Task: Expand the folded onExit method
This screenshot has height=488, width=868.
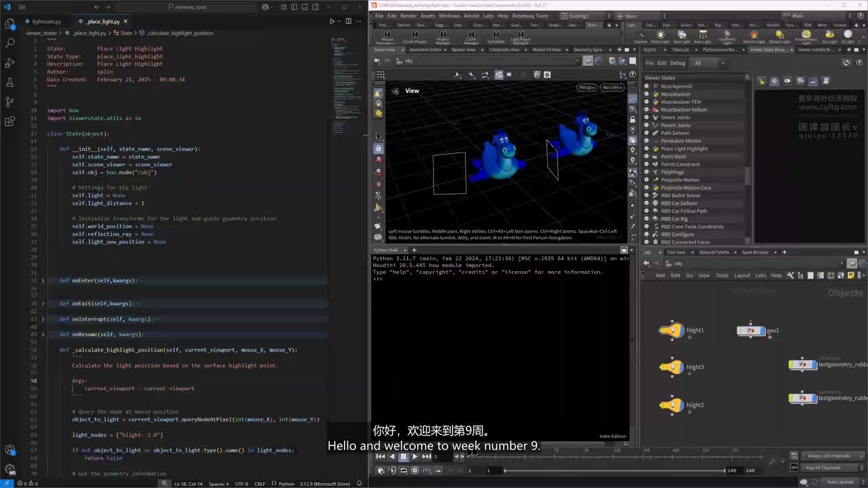Action: pos(43,304)
